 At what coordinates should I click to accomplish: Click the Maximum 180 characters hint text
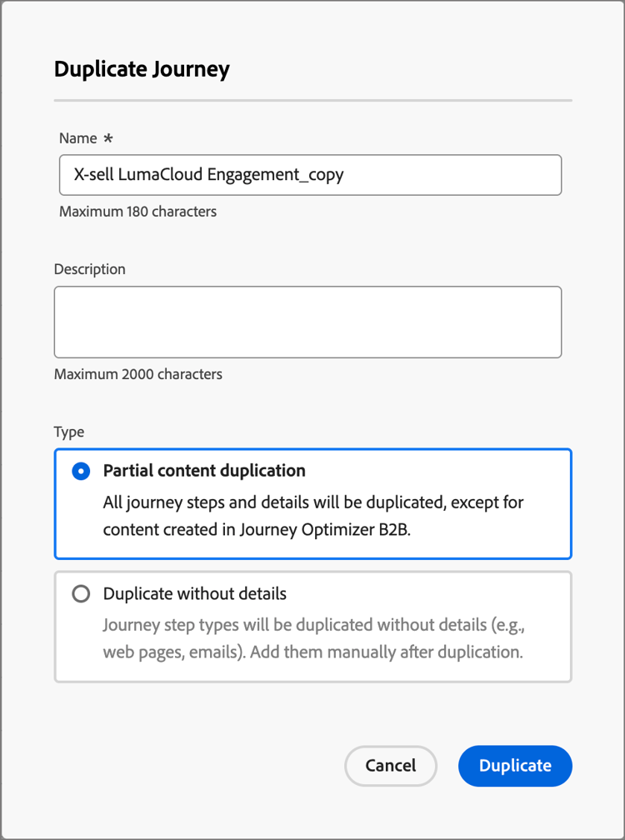137,212
